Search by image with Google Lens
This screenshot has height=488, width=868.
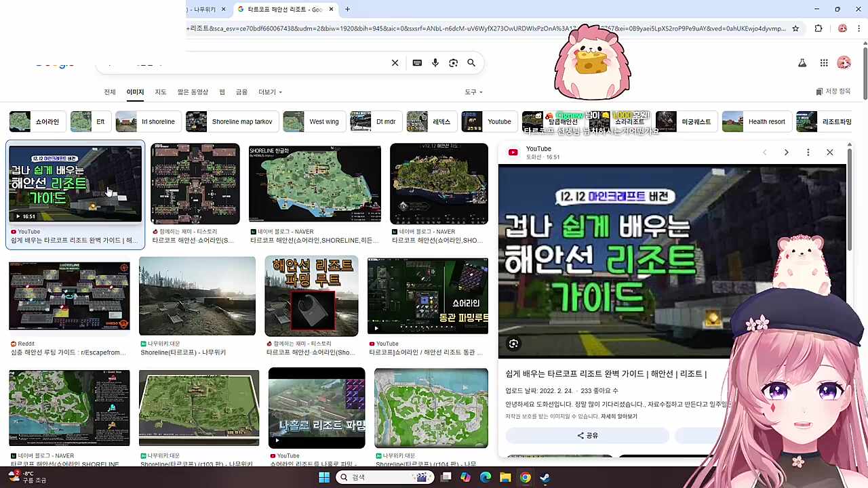coord(454,63)
